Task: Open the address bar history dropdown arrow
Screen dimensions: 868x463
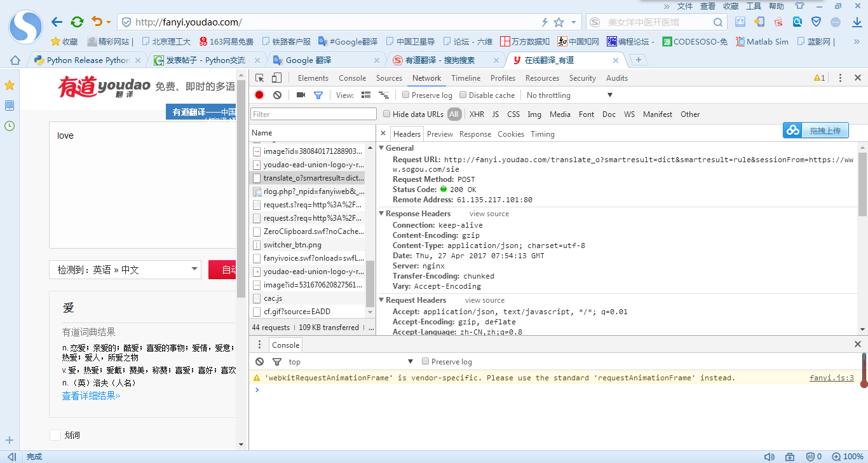Action: point(574,22)
